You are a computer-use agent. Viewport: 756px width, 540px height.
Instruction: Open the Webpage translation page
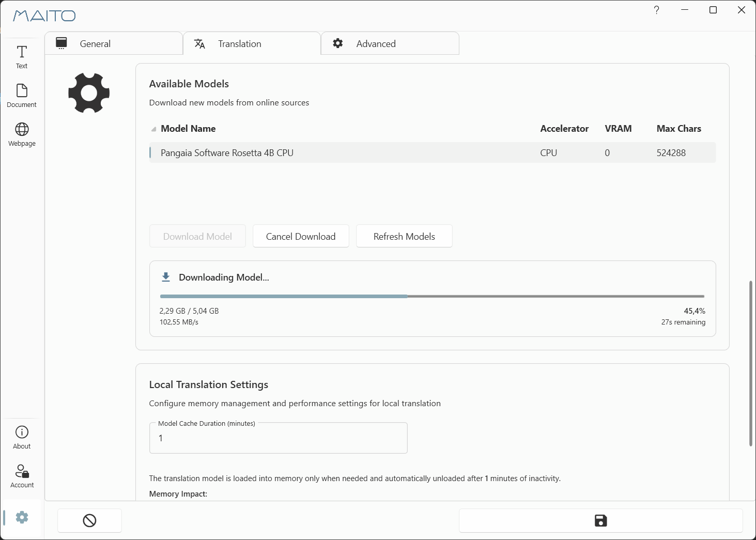(22, 135)
